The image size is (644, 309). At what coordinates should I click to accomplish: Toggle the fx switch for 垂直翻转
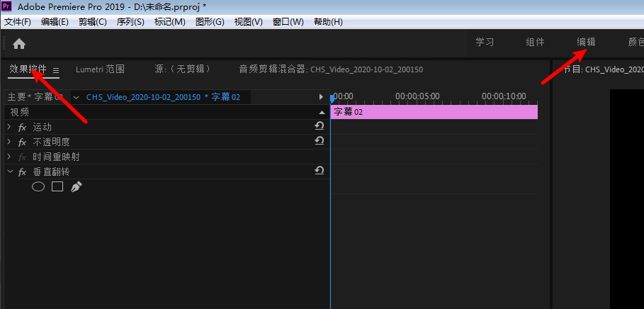(22, 172)
